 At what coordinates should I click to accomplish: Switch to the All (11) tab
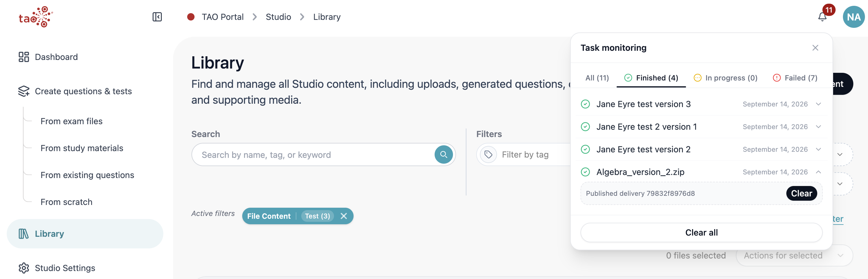coord(597,78)
